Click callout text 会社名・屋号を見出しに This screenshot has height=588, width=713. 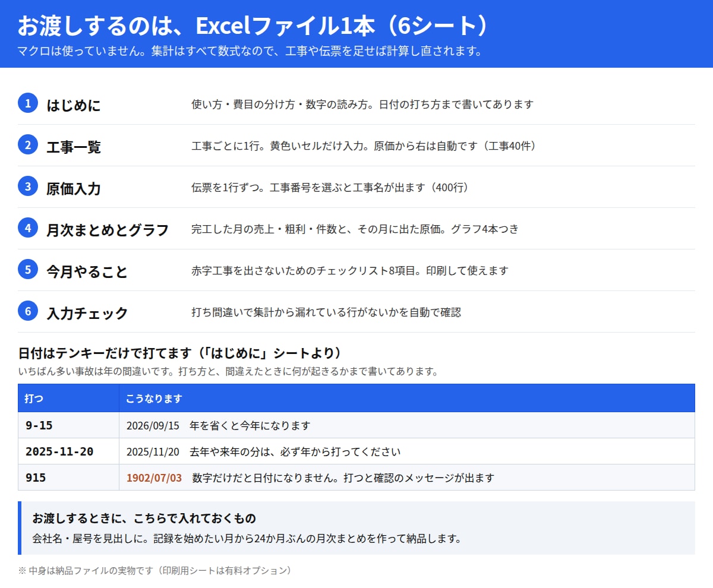click(247, 539)
